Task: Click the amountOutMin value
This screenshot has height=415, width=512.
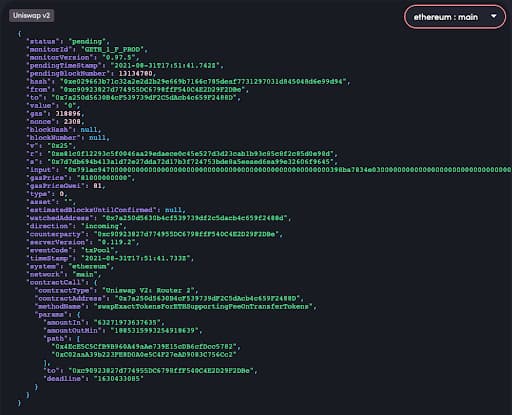Action: pyautogui.click(x=155, y=330)
